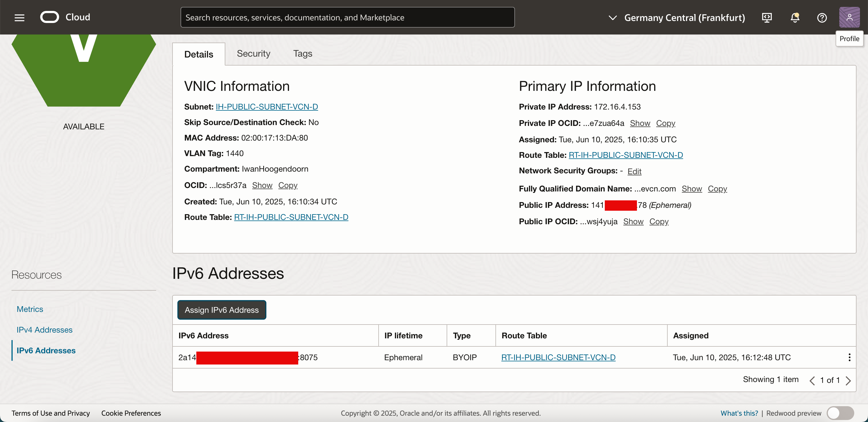
Task: Switch to the Tags tab
Action: [x=302, y=54]
